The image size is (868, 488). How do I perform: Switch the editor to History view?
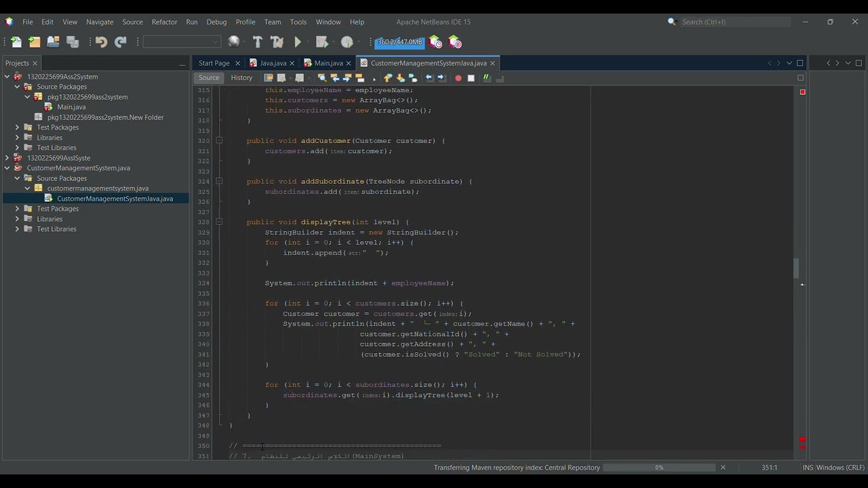click(241, 78)
